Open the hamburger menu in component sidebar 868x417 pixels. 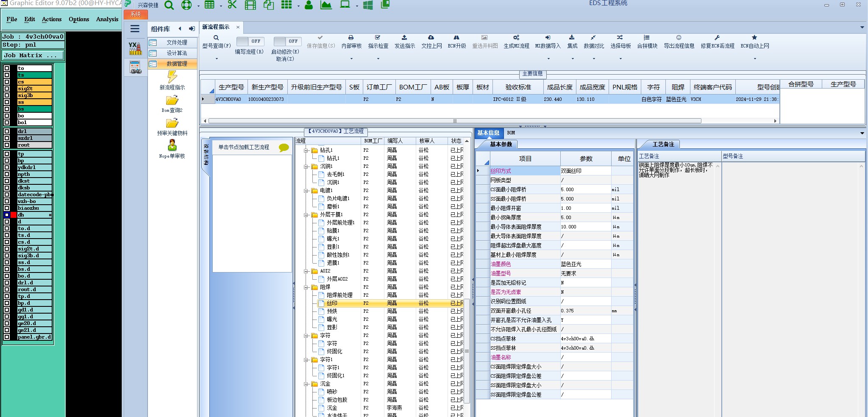(x=135, y=29)
